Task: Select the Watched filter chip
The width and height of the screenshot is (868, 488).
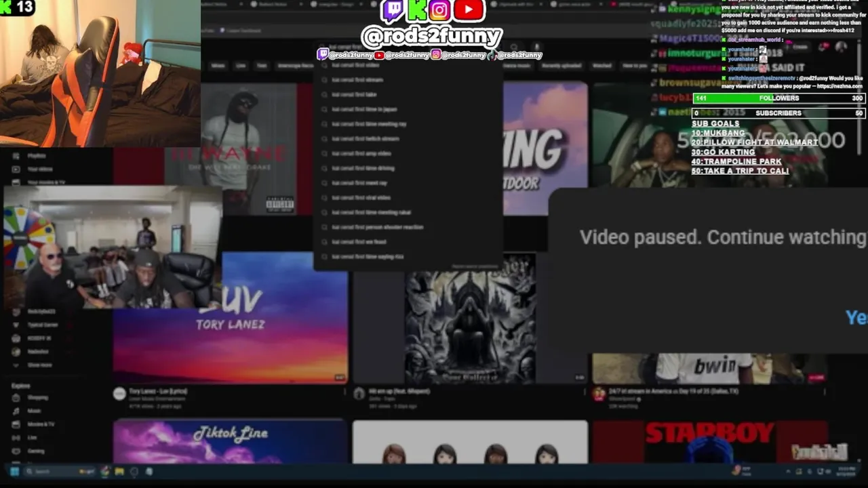Action: pyautogui.click(x=602, y=66)
